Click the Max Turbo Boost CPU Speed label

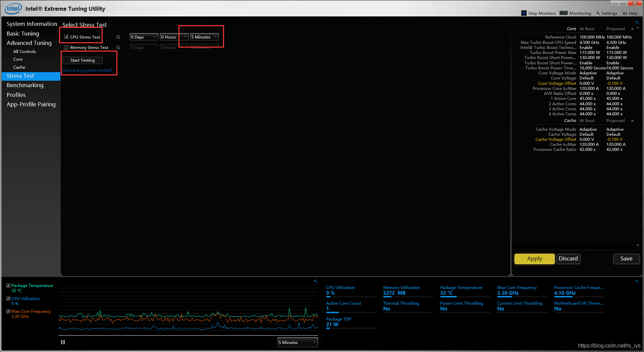tap(548, 43)
